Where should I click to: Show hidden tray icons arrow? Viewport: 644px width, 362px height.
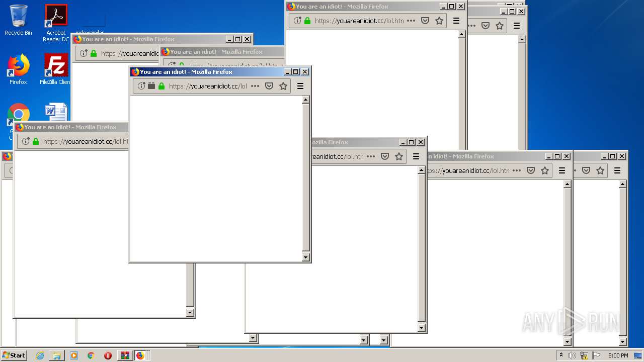point(561,355)
